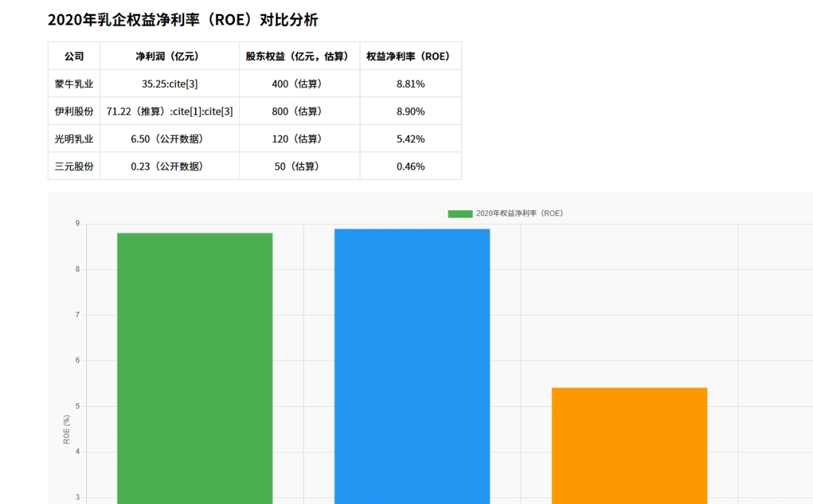Screen dimensions: 813x504
Task: Select the 蒙牛乳业 company cell
Action: pyautogui.click(x=74, y=84)
